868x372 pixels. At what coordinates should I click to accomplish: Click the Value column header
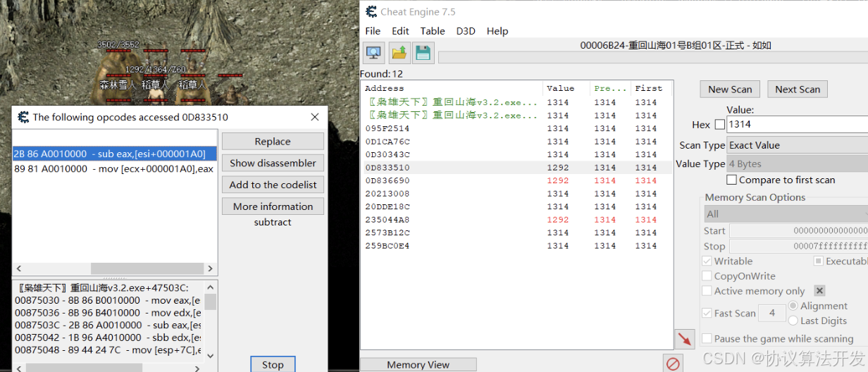pos(566,88)
